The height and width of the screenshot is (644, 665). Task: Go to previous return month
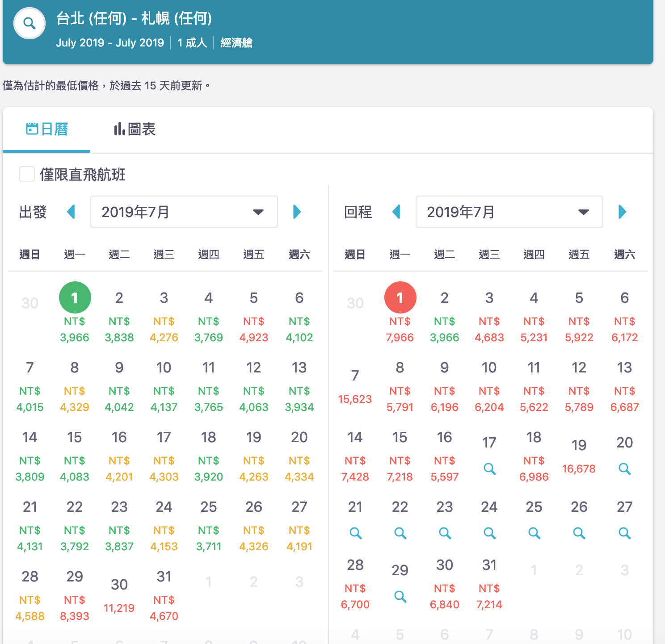[396, 212]
